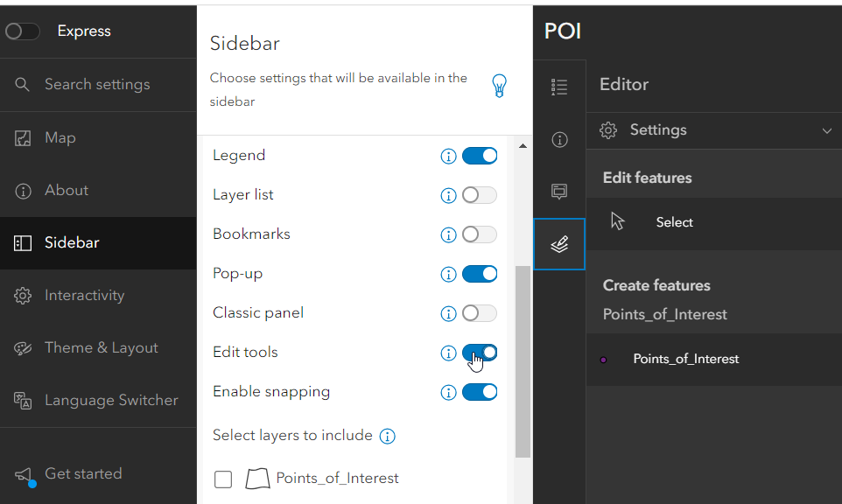Select the Editor tool icon in POI sidebar
This screenshot has width=842, height=504.
click(x=559, y=243)
